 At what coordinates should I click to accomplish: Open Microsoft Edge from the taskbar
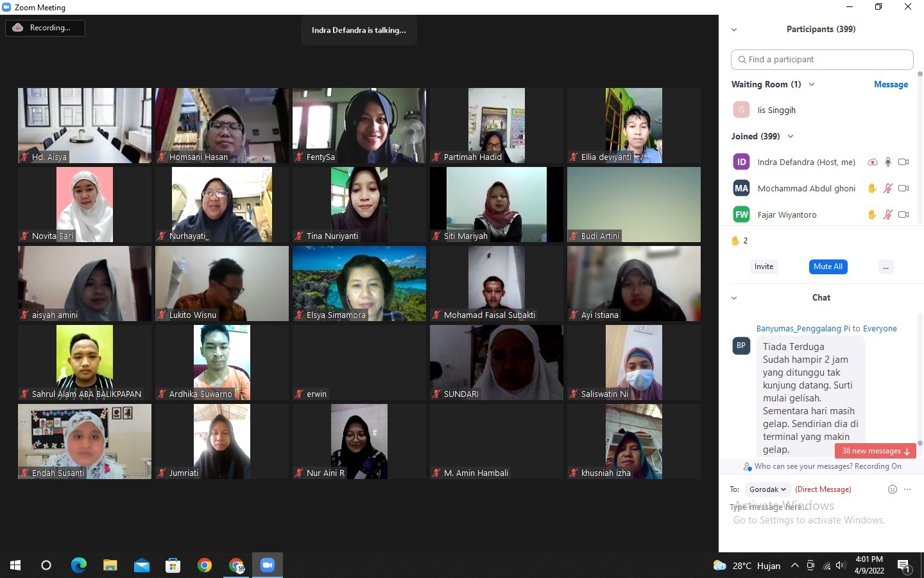[x=78, y=565]
